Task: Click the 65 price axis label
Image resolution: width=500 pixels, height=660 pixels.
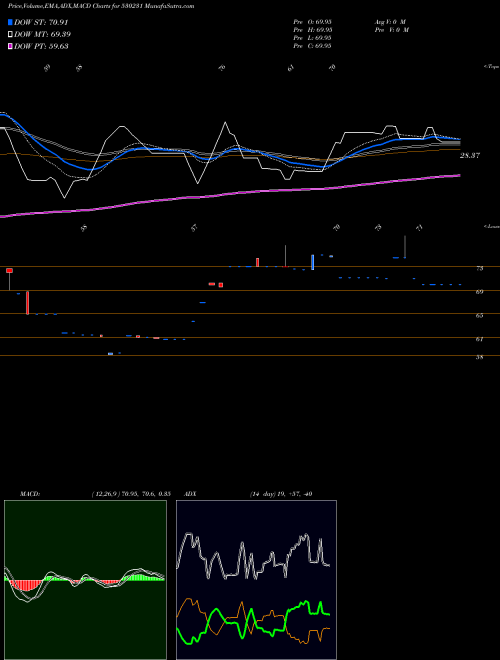Action: coord(479,315)
